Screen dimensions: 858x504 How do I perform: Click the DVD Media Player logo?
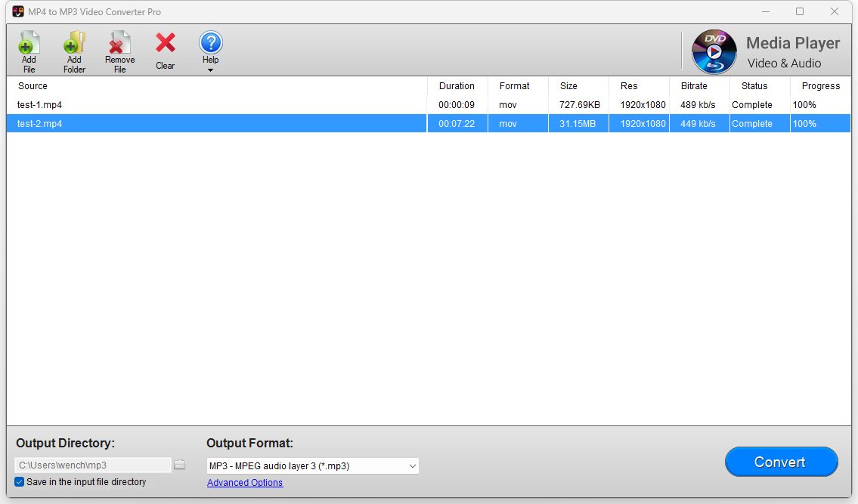[x=714, y=51]
